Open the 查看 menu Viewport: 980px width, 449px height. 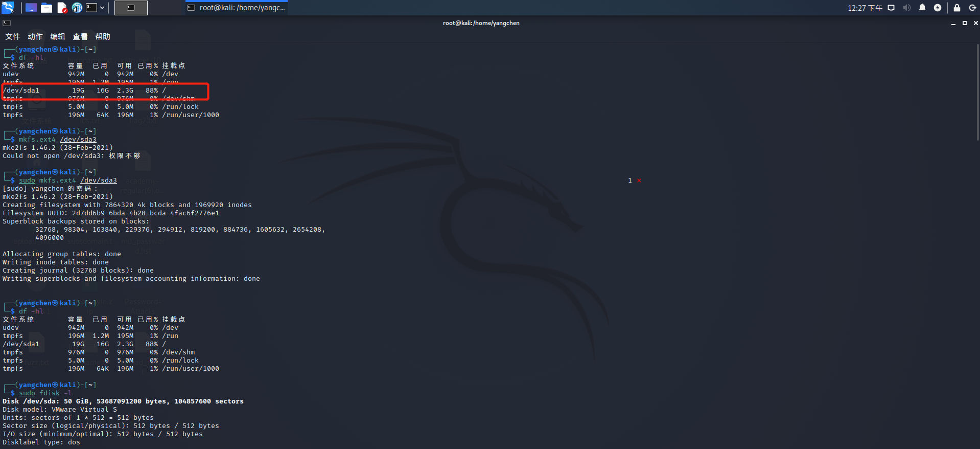click(80, 36)
